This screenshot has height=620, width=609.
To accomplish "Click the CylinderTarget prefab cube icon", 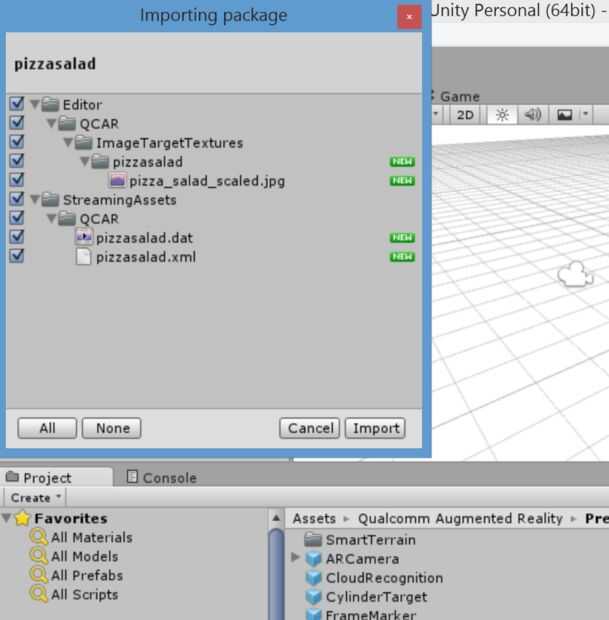I will coord(314,597).
